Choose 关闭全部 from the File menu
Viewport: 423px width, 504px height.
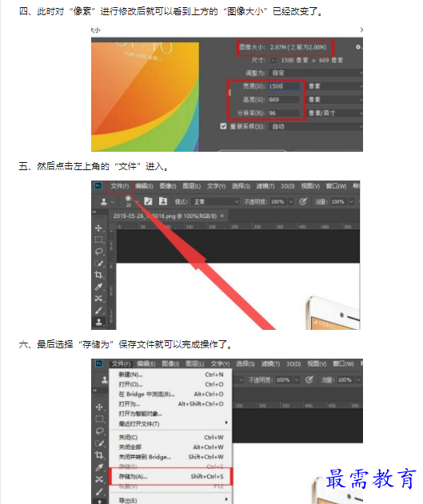pos(171,447)
